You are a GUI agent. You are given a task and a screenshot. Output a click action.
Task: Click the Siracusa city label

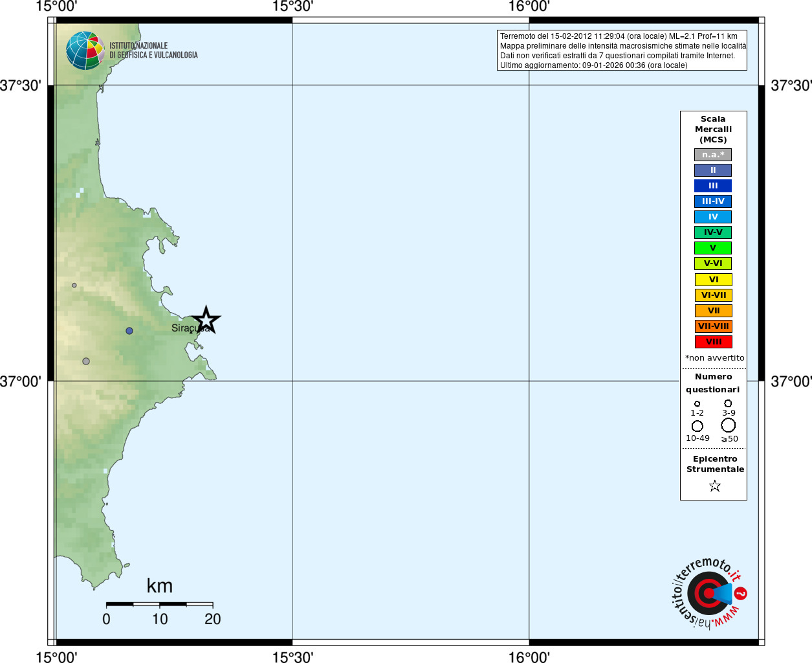186,328
